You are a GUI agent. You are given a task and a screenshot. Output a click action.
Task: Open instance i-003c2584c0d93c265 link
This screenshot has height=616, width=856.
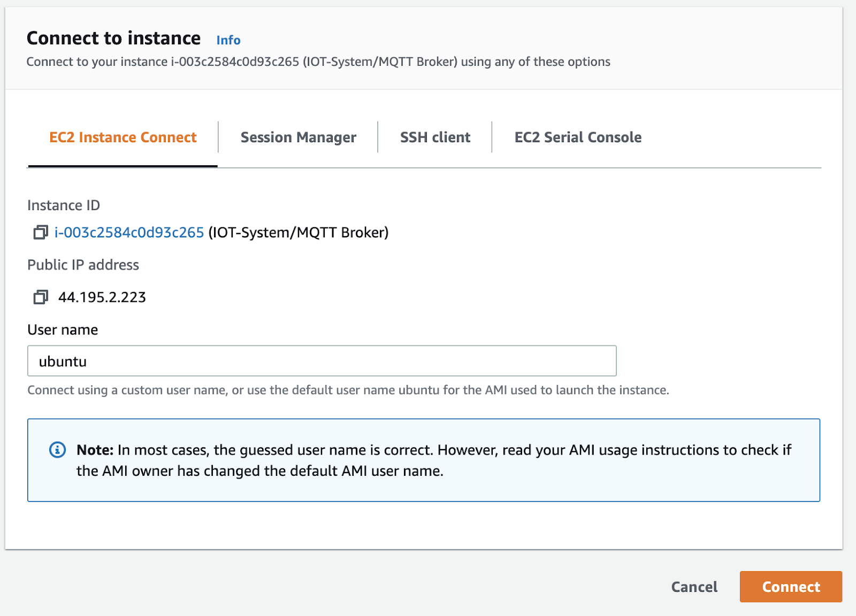click(x=129, y=233)
